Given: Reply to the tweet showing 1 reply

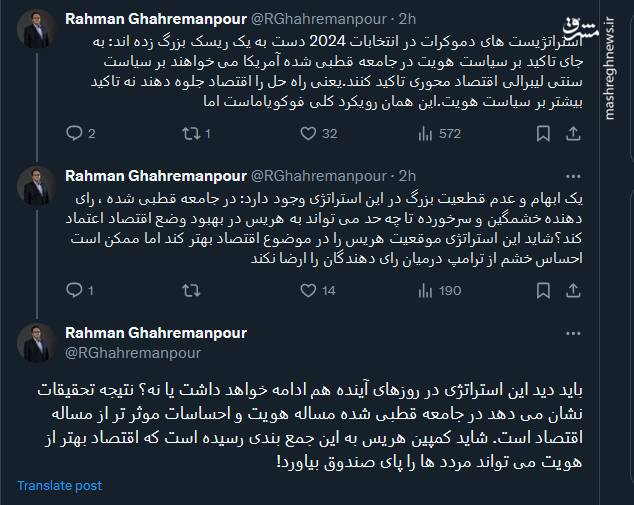Looking at the screenshot, I should tap(74, 291).
